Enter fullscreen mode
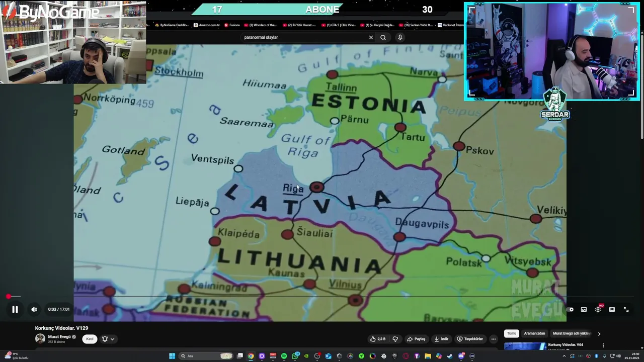The width and height of the screenshot is (644, 362). point(626,310)
